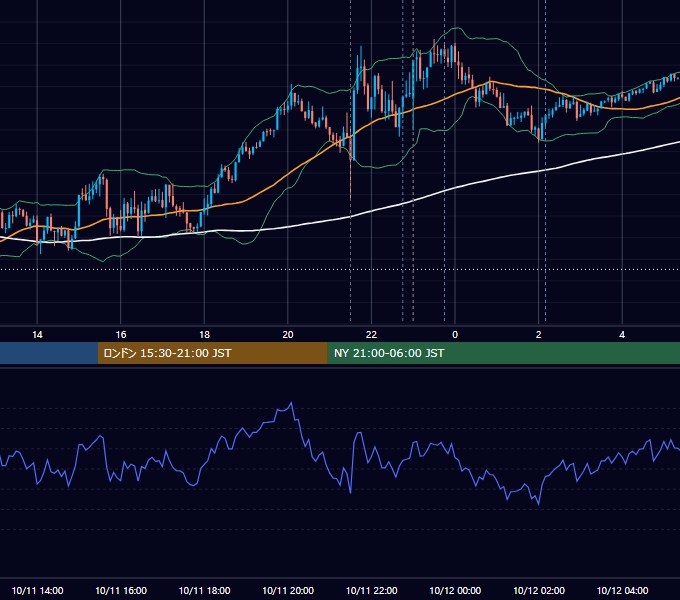This screenshot has width=680, height=600.
Task: Click the hour label 16 on price chart axis
Action: (x=121, y=335)
